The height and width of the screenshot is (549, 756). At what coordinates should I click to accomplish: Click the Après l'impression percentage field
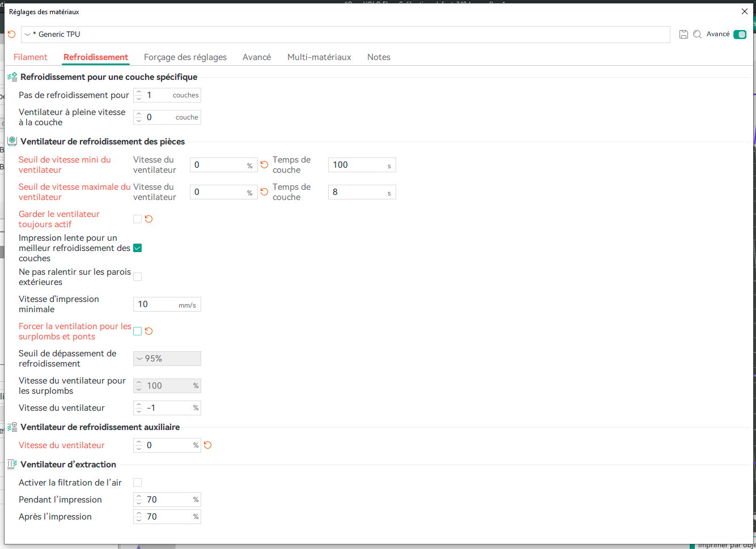(167, 517)
